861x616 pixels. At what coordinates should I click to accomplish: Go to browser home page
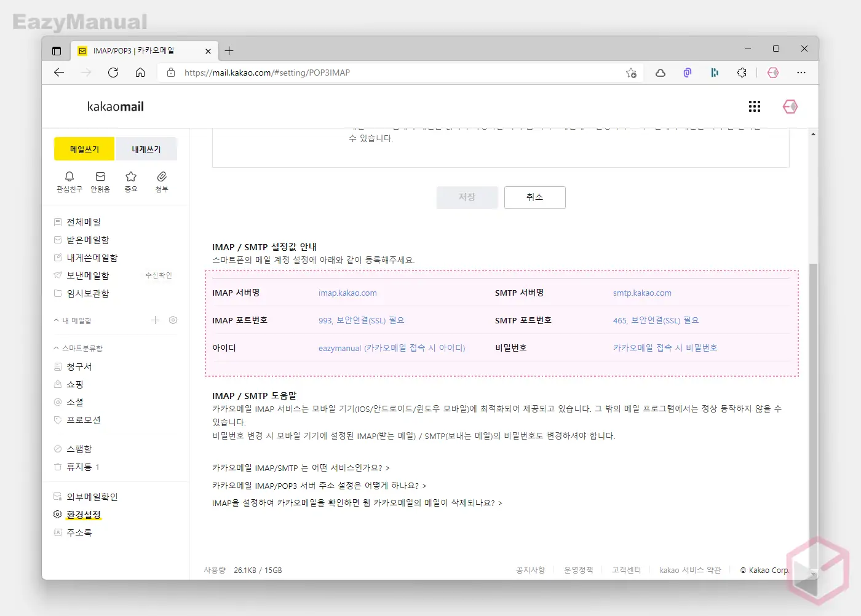pos(140,73)
